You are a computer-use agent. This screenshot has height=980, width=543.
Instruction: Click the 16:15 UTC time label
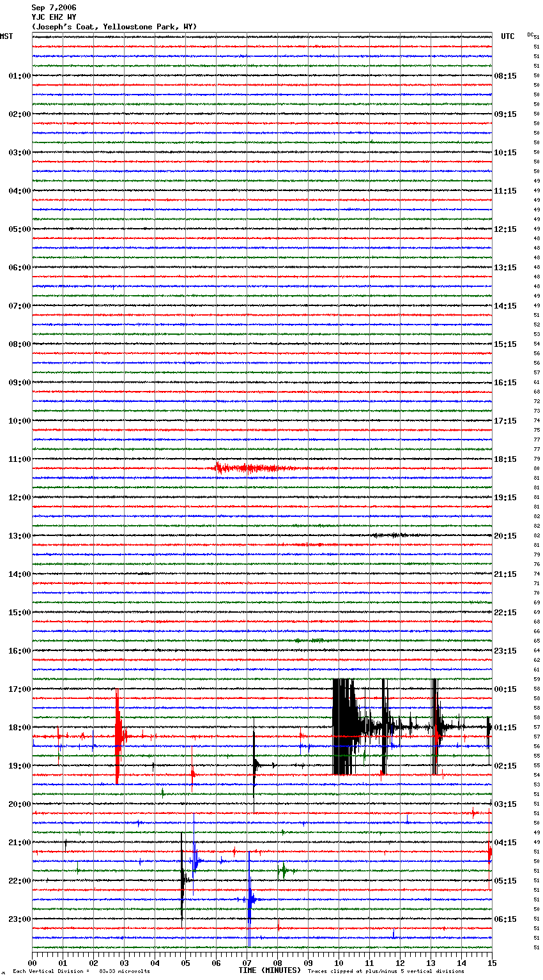(505, 383)
